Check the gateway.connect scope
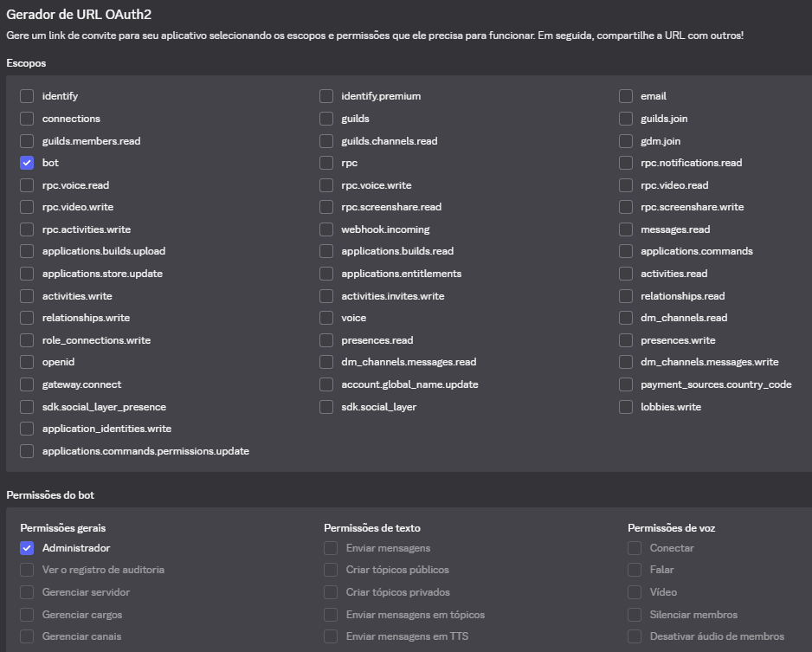812x652 pixels. point(27,384)
